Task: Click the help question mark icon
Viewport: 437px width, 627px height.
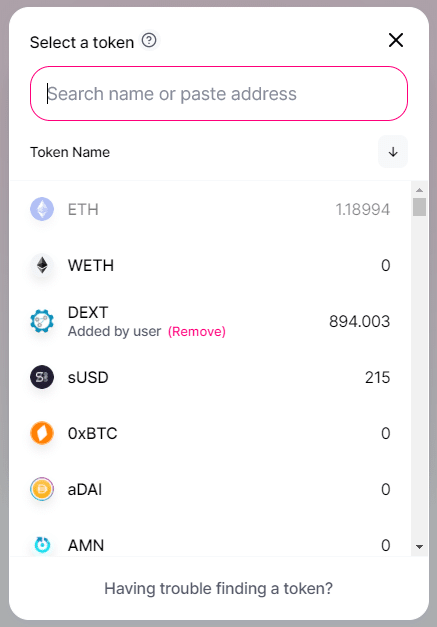Action: coord(149,40)
